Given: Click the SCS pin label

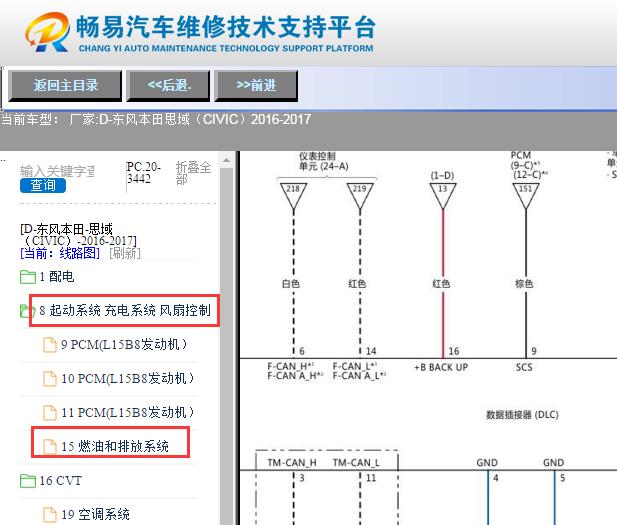Looking at the screenshot, I should (524, 368).
